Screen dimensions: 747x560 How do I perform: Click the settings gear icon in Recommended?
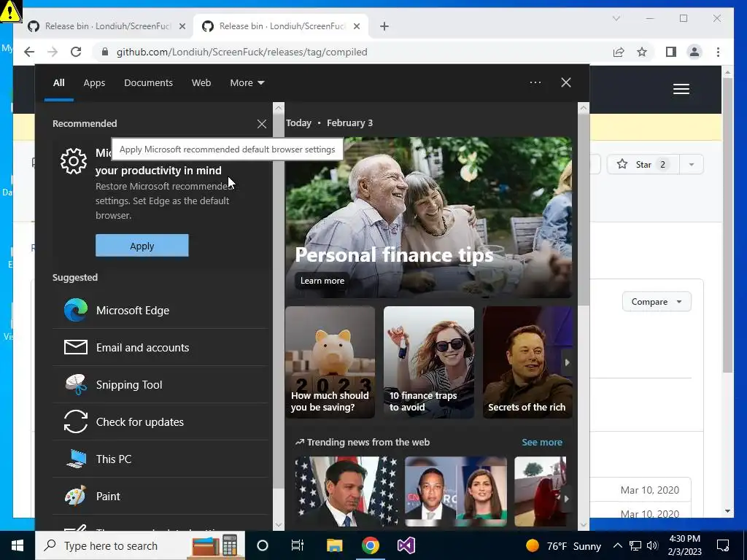[74, 161]
